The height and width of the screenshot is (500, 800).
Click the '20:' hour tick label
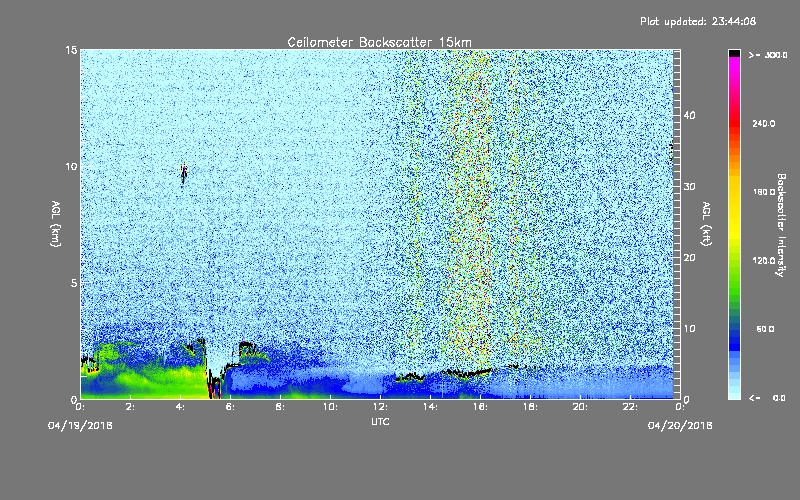pos(580,407)
